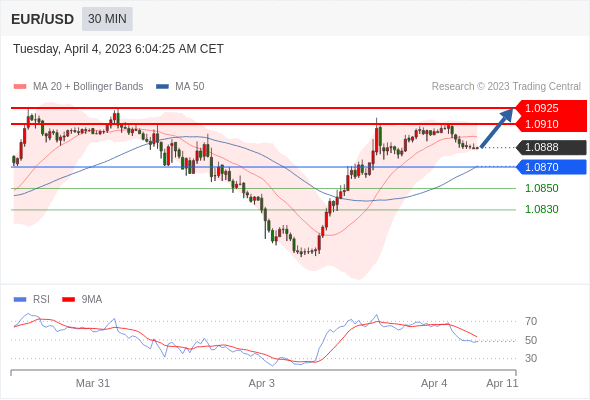This screenshot has width=590, height=400.
Task: Click the 30 MIN timeframe button
Action: click(107, 19)
